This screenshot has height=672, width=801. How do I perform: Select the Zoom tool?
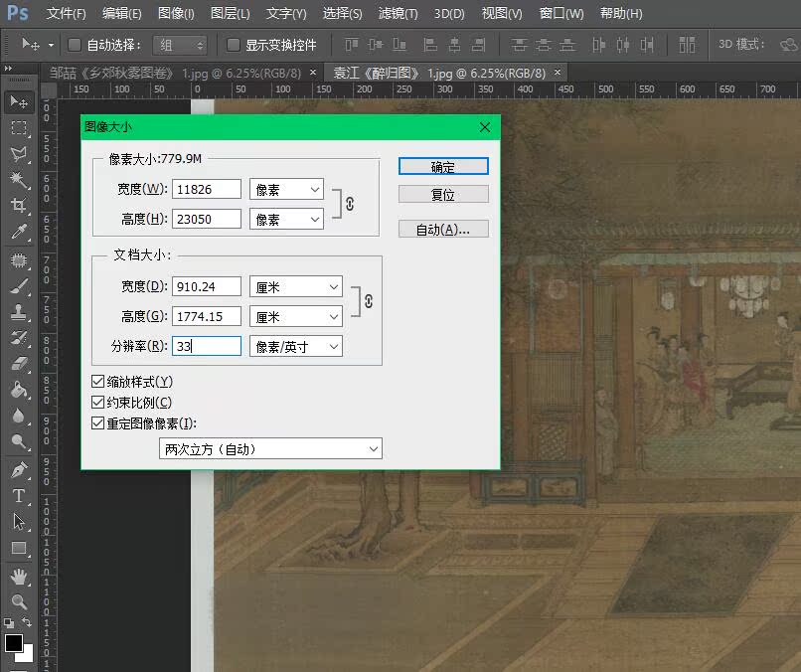(19, 602)
